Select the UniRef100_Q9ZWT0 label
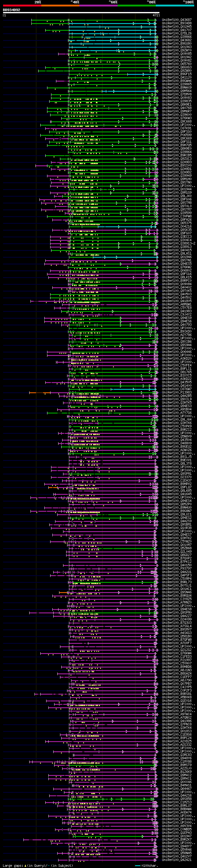197x868 pixels. (177, 50)
